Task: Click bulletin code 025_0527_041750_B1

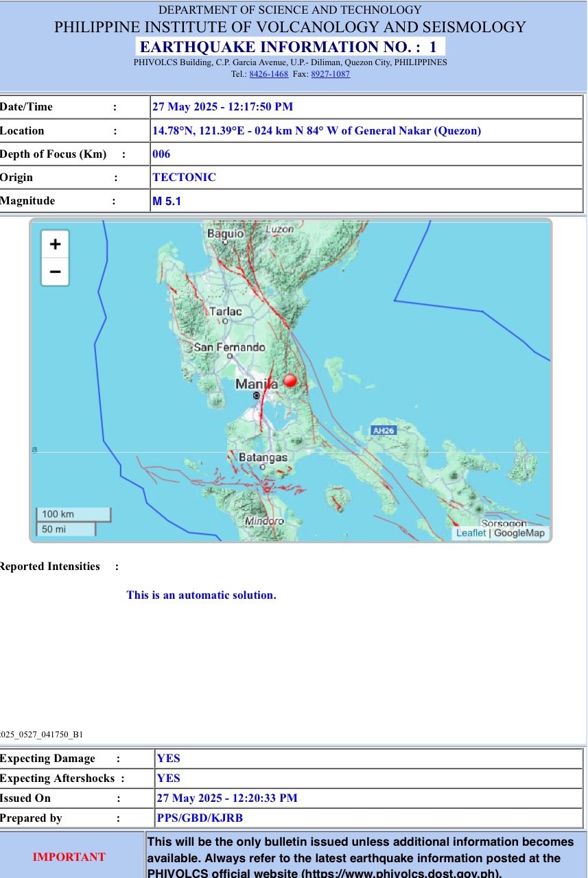Action: point(41,735)
